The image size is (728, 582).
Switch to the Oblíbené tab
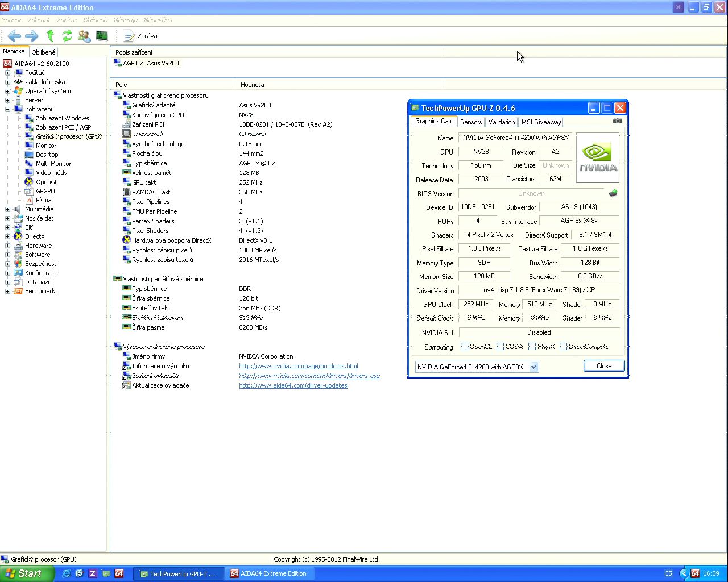pyautogui.click(x=44, y=52)
